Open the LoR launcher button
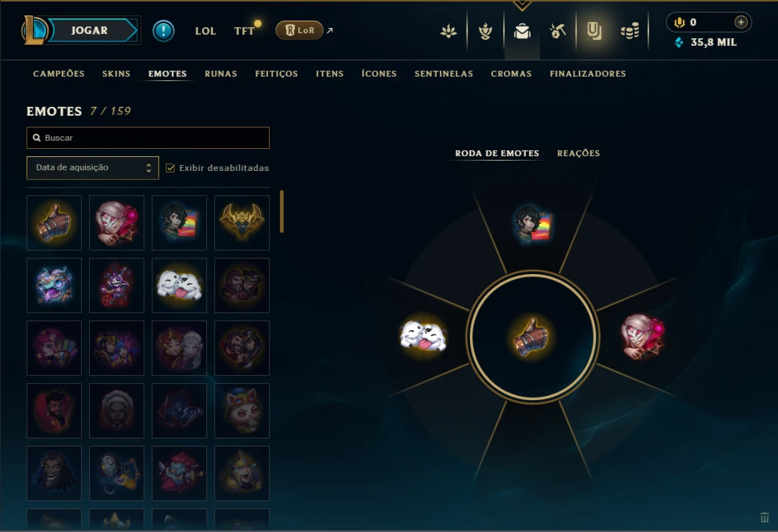 coord(300,30)
